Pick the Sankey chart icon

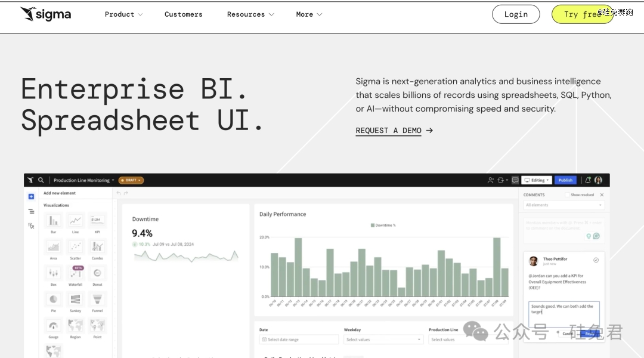coord(75,299)
